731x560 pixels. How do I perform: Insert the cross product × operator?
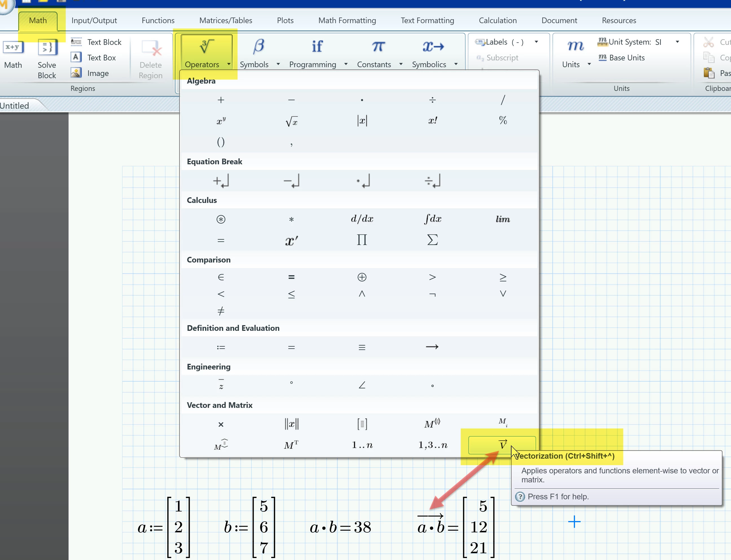click(x=221, y=424)
